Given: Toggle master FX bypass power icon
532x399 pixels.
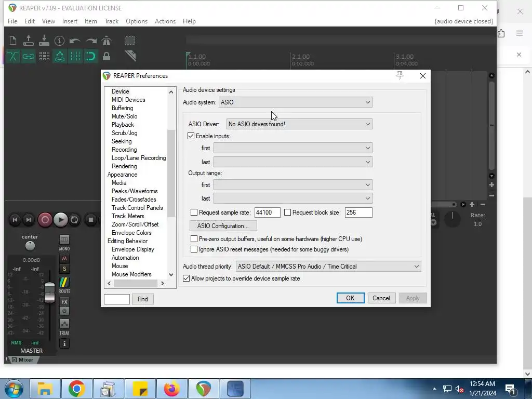Looking at the screenshot, I should (x=64, y=311).
